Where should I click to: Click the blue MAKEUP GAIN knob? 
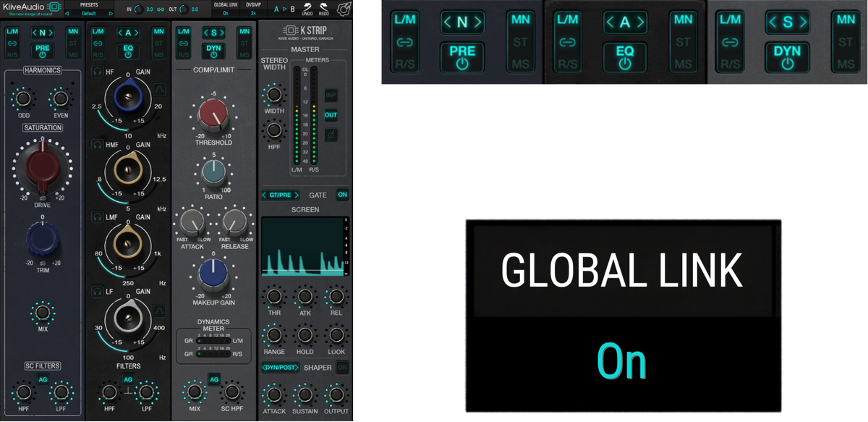[213, 274]
